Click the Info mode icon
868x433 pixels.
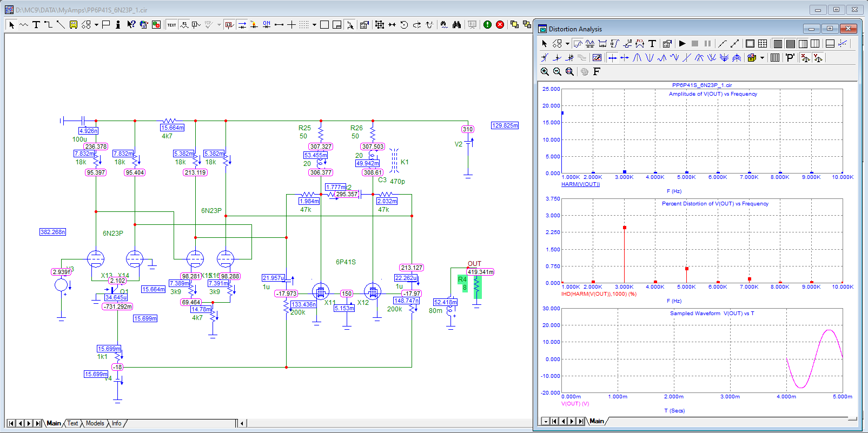(x=118, y=25)
